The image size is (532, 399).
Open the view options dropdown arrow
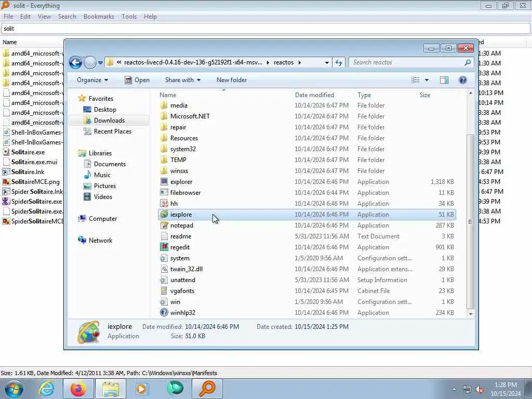point(427,80)
